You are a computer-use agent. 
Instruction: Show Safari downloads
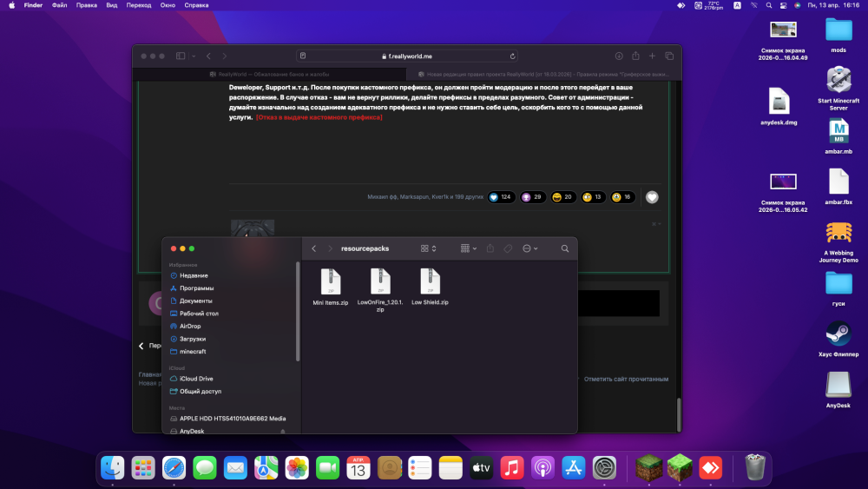coord(619,56)
